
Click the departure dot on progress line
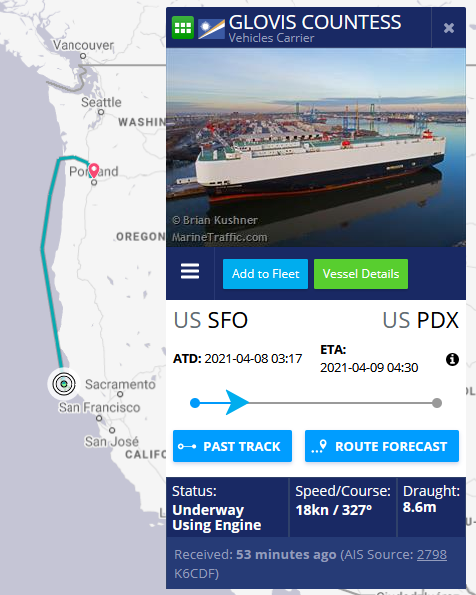195,403
